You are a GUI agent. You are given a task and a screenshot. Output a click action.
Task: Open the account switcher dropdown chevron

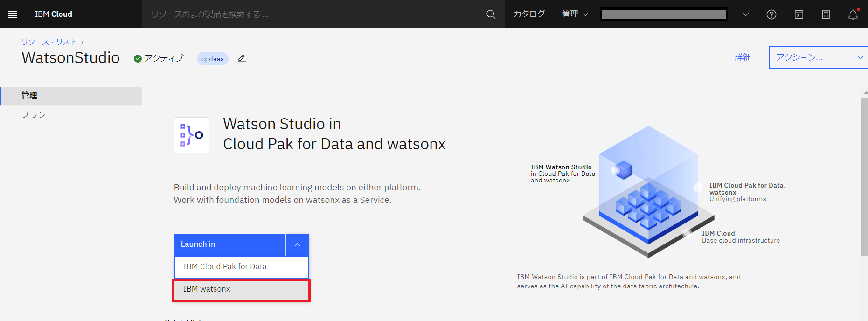pyautogui.click(x=746, y=14)
